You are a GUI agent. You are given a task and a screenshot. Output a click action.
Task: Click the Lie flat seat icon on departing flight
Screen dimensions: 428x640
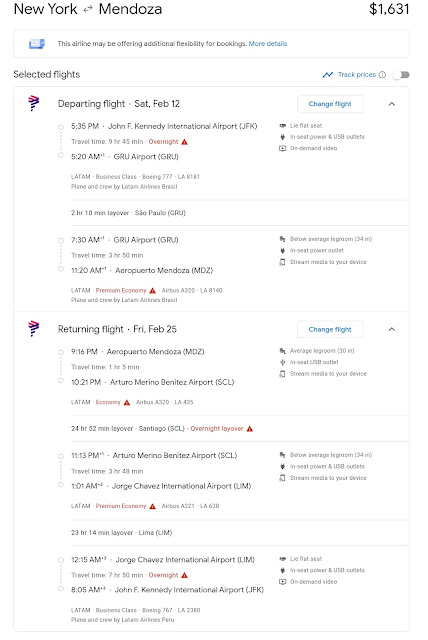282,126
